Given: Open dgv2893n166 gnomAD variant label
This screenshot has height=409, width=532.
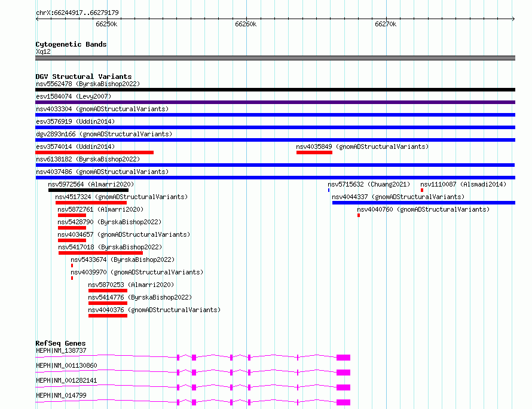Looking at the screenshot, I should tap(104, 134).
